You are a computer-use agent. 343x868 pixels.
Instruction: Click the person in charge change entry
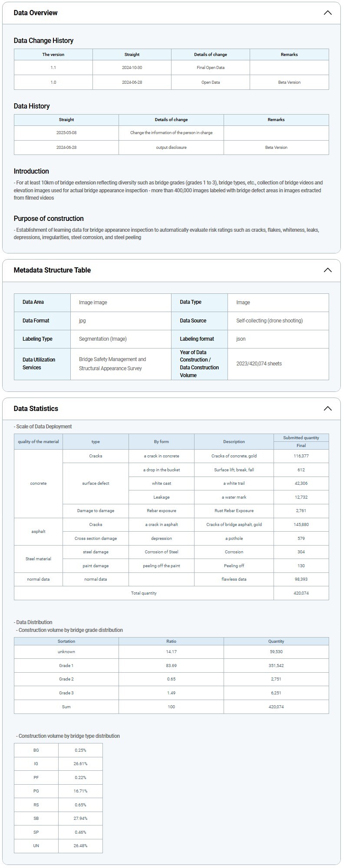tap(171, 133)
